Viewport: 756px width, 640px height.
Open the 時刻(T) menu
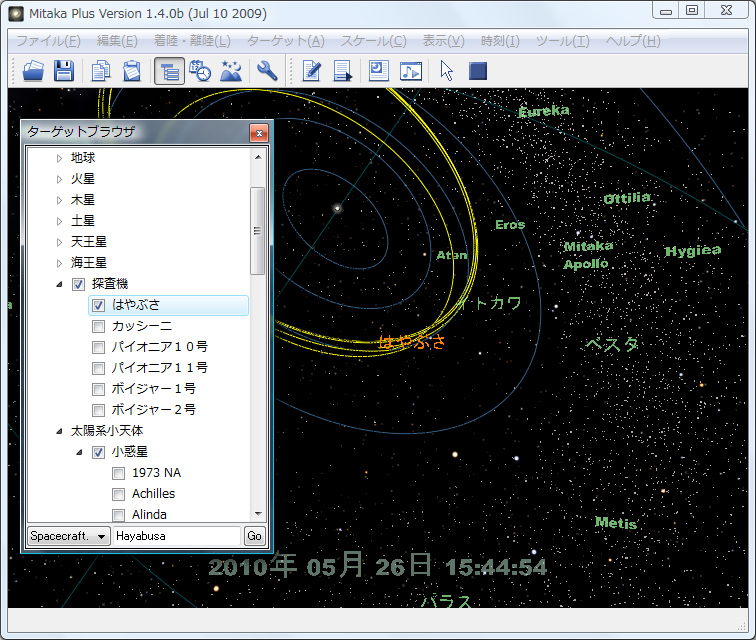pyautogui.click(x=500, y=41)
